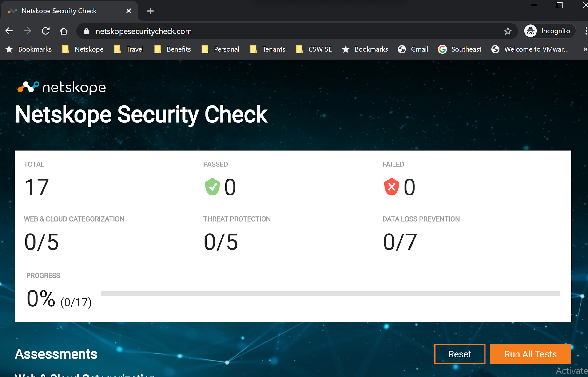Click the Incognito profile icon
This screenshot has width=588, height=377.
[531, 31]
